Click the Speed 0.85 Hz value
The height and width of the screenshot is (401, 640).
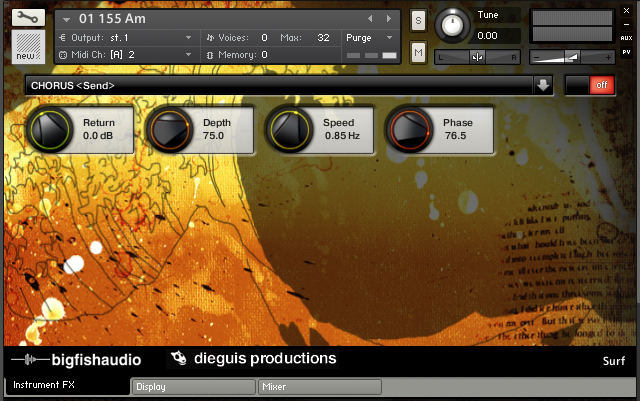pyautogui.click(x=342, y=136)
